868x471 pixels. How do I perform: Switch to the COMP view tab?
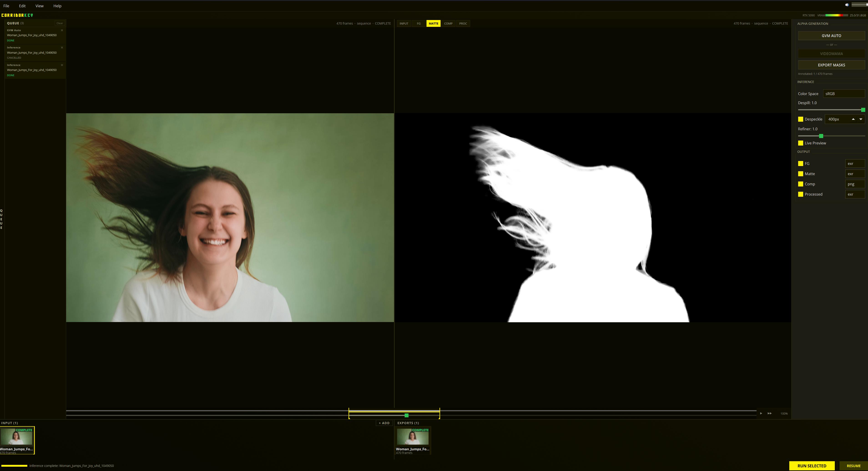(448, 24)
